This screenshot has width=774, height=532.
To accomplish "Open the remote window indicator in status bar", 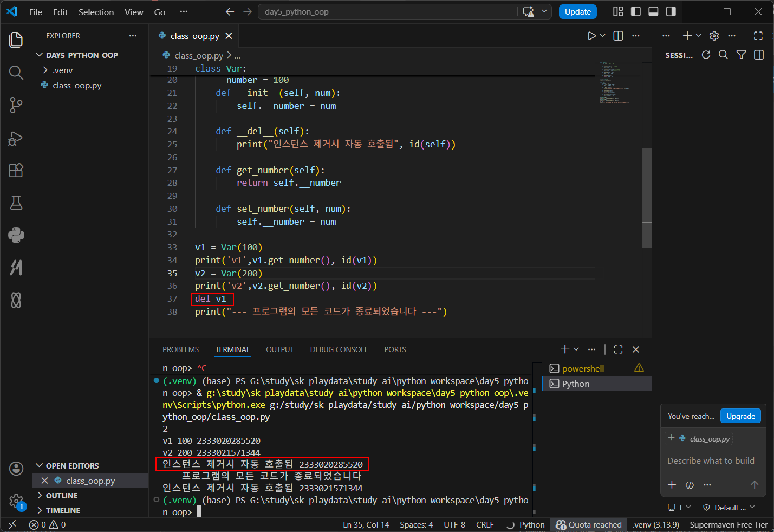I will tap(12, 524).
